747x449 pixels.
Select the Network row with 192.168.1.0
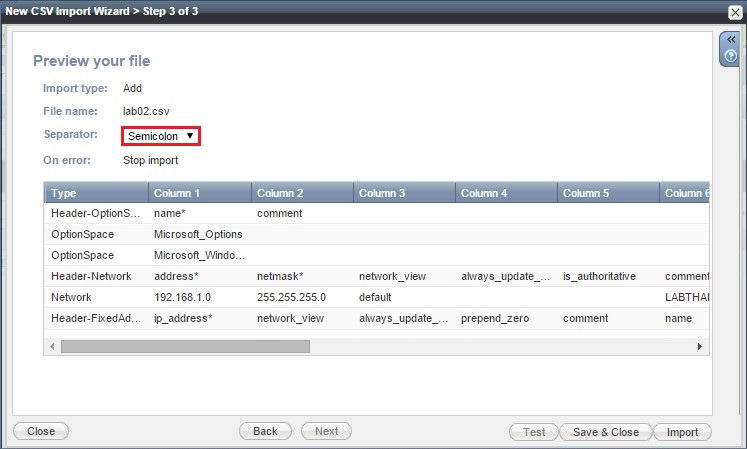96,297
